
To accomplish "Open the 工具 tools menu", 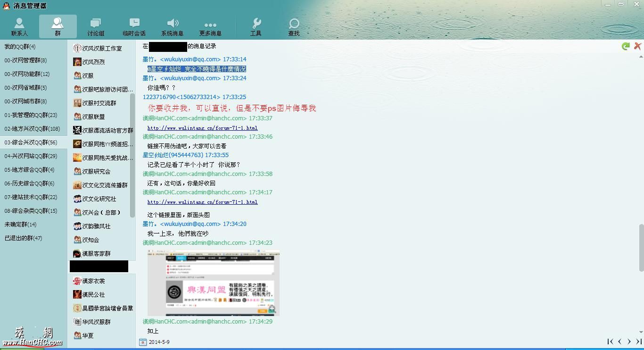I will coord(256,27).
